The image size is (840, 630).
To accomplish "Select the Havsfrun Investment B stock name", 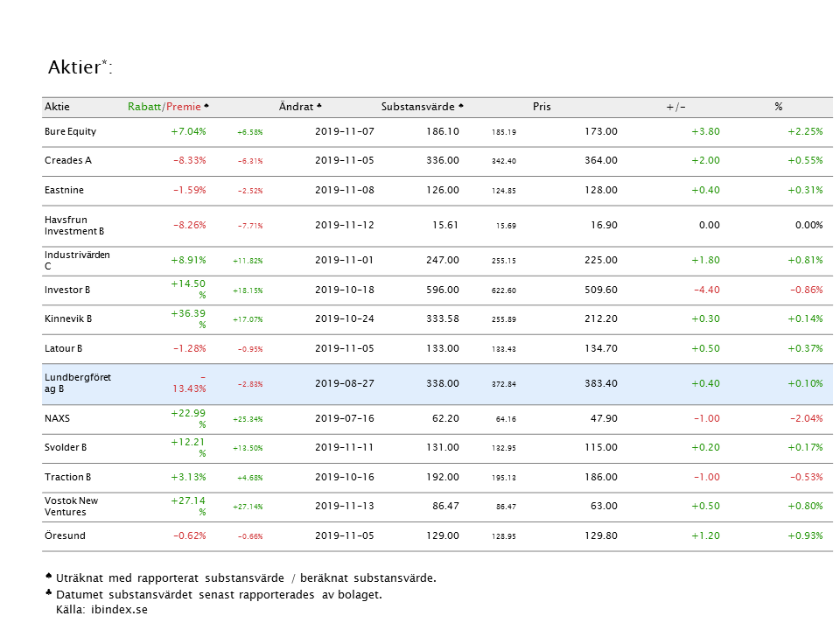I will click(x=74, y=226).
